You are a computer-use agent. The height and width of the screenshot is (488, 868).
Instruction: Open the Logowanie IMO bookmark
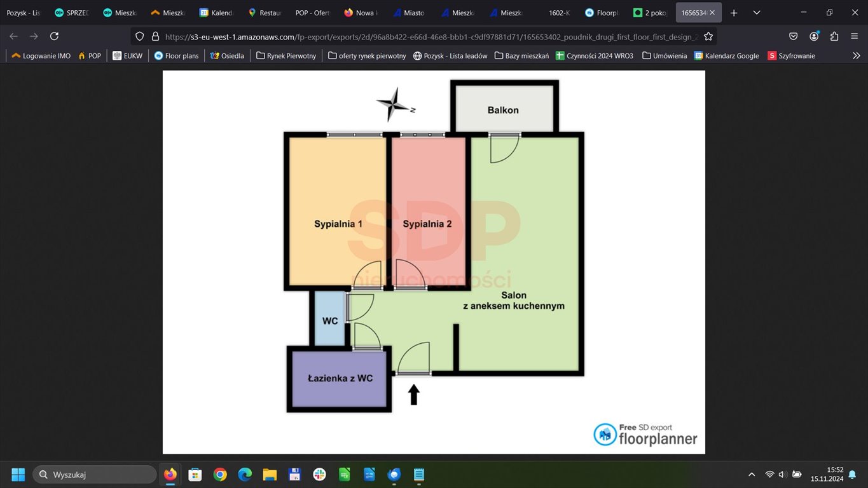(41, 56)
